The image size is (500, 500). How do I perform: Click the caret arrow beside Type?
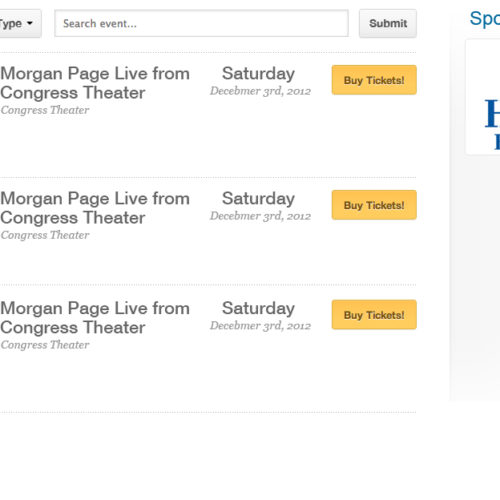pos(30,23)
